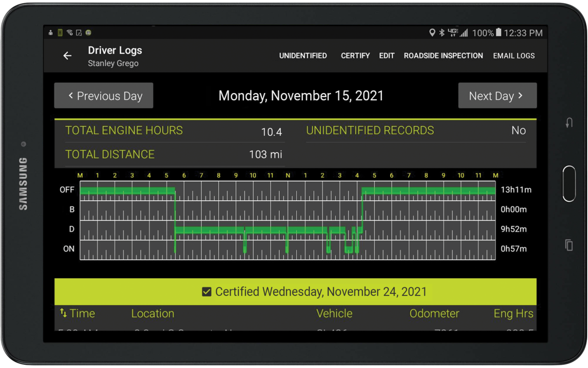Viewport: 588px width, 368px height.
Task: Tap the location pin icon in status bar
Action: coord(432,33)
